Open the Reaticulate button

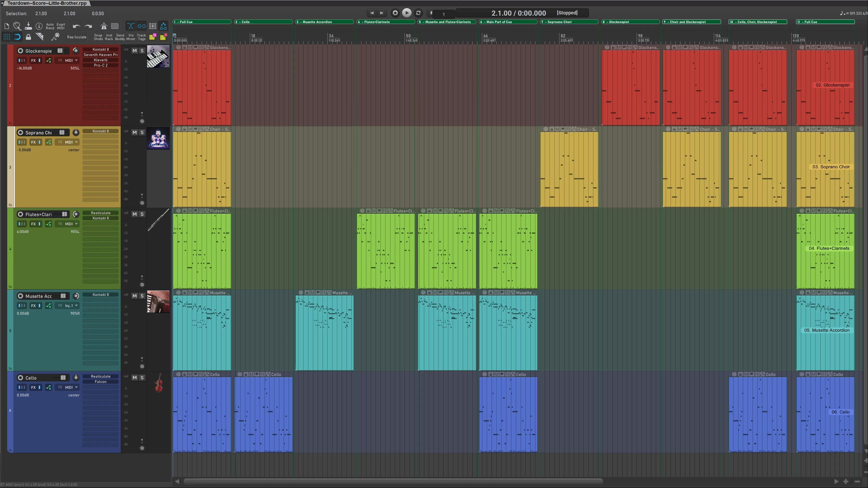point(77,37)
